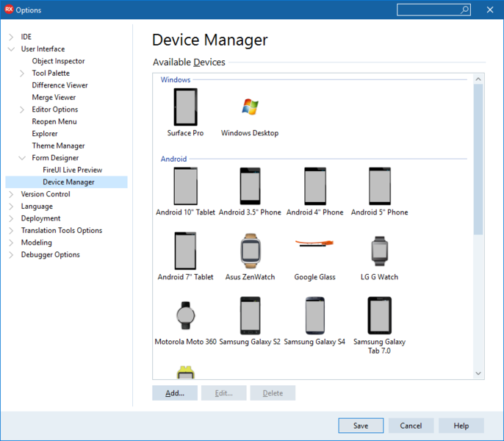Expand the Debugger Options node
The width and height of the screenshot is (504, 441).
point(11,255)
